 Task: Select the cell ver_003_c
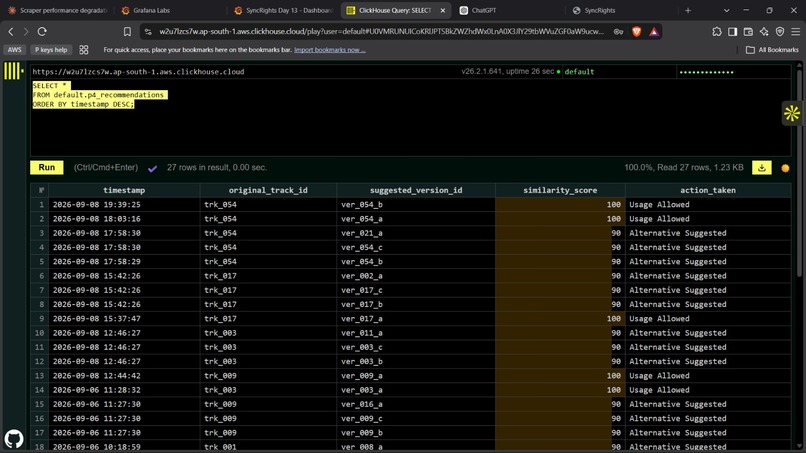point(416,347)
